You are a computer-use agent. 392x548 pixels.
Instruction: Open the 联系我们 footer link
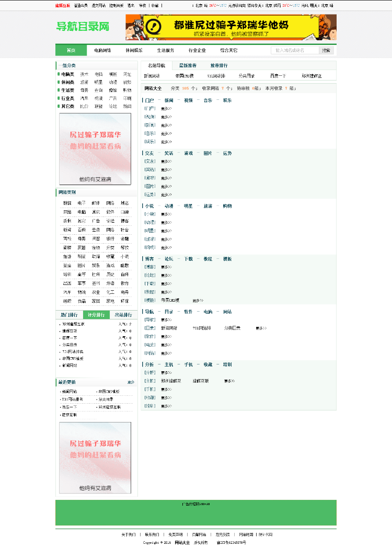click(152, 535)
